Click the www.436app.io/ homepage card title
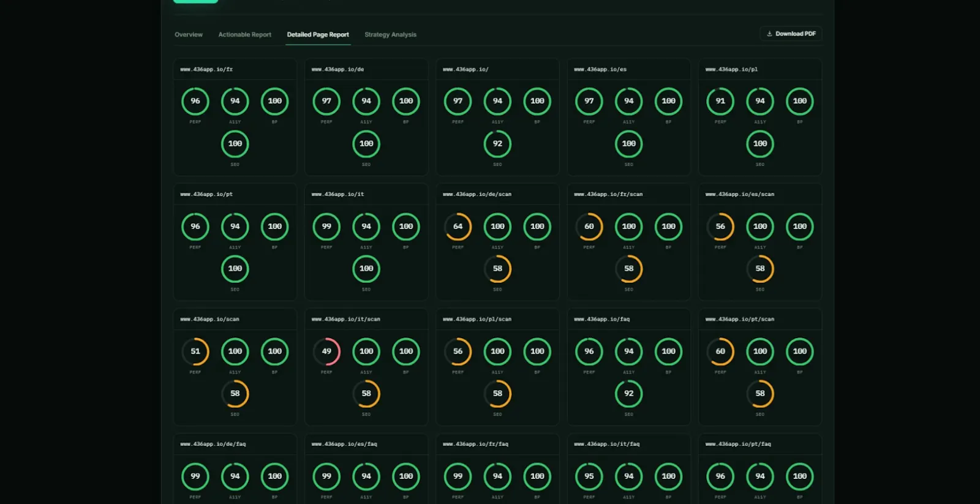 (x=466, y=69)
